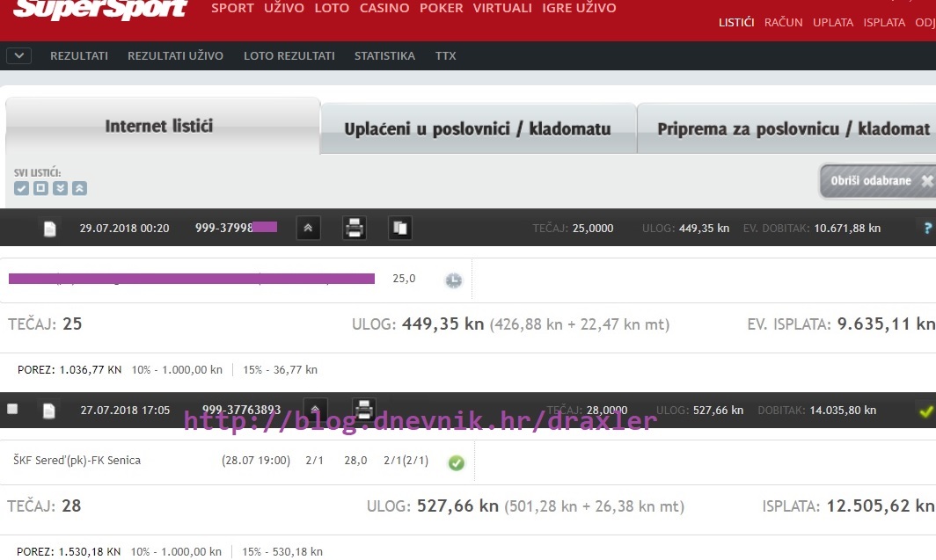Screen dimensions: 936x560
Task: Click the document icon beside 27.07.2018 17:05
Action: click(x=50, y=410)
